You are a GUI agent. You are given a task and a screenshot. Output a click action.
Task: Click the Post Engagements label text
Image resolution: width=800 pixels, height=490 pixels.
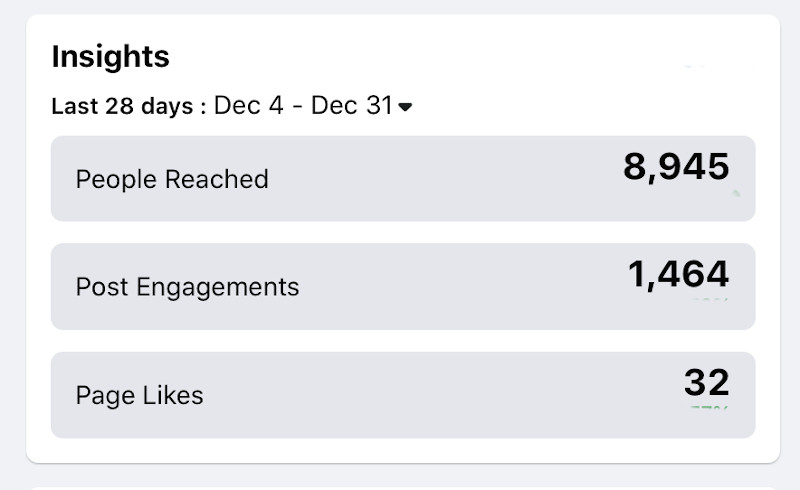pyautogui.click(x=187, y=288)
